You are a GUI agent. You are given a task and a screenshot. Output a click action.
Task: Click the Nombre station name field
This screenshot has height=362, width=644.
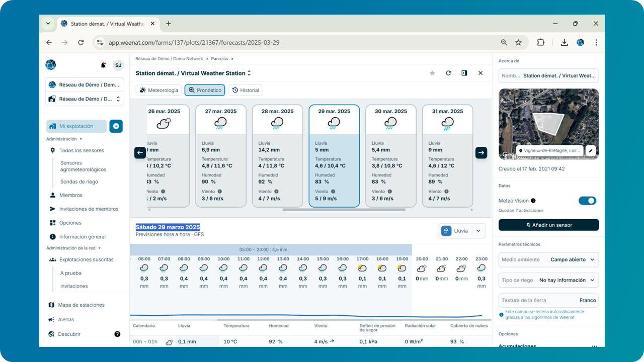click(x=549, y=75)
